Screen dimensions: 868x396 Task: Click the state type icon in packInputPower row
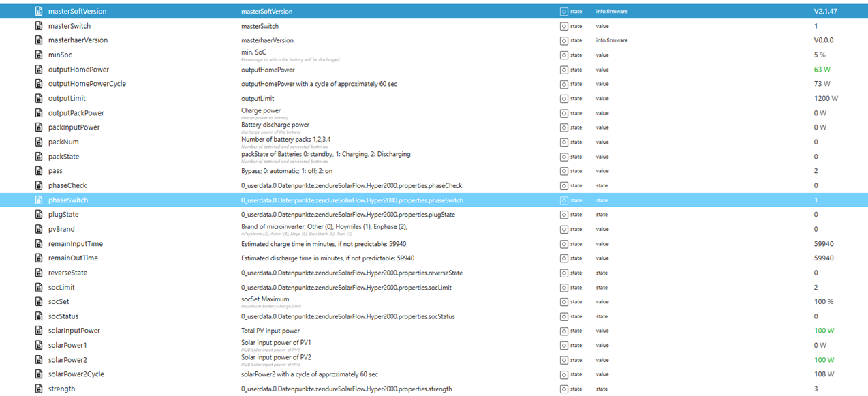563,127
